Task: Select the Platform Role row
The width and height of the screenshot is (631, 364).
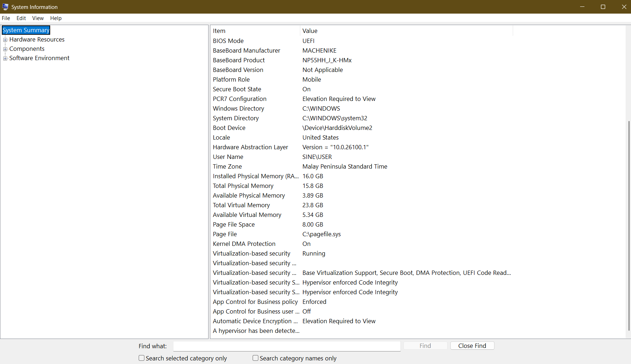Action: tap(362, 79)
